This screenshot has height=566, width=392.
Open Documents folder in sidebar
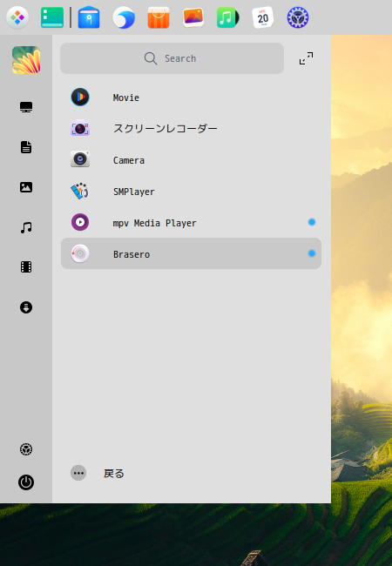click(x=26, y=147)
